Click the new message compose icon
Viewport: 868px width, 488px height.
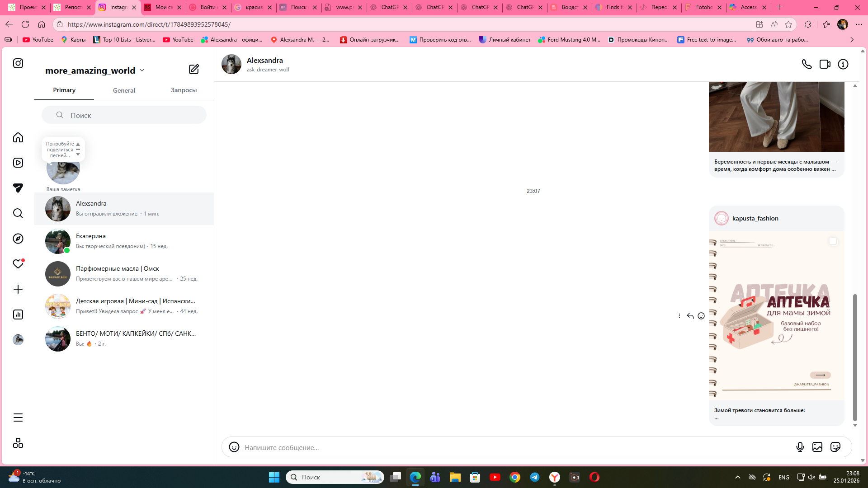point(193,69)
